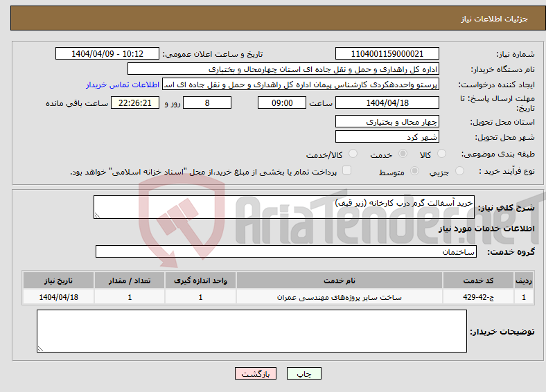Click the شماره نیاز field 1104001159000021
Viewport: 546px width, 392px height.
click(x=387, y=53)
